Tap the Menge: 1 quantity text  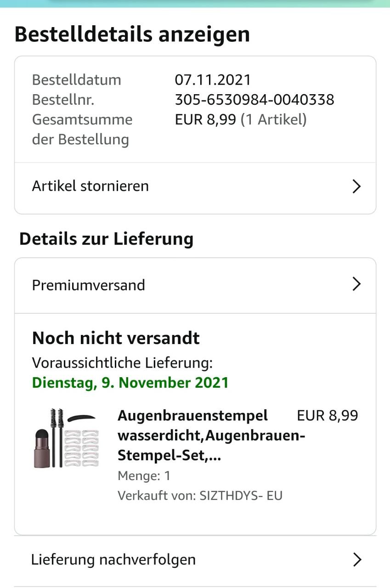pyautogui.click(x=144, y=475)
